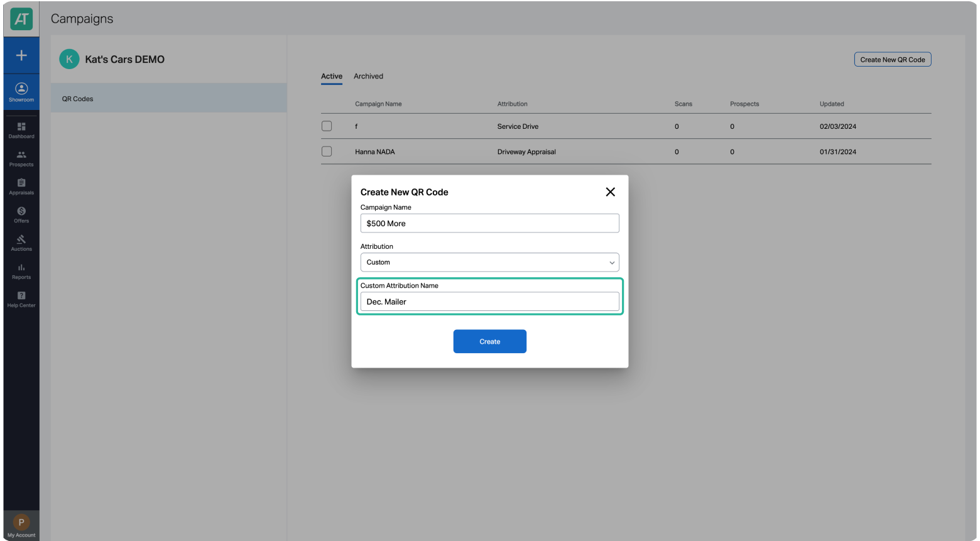Click Driveway Appraisal attribution cell
This screenshot has width=980, height=541.
526,151
